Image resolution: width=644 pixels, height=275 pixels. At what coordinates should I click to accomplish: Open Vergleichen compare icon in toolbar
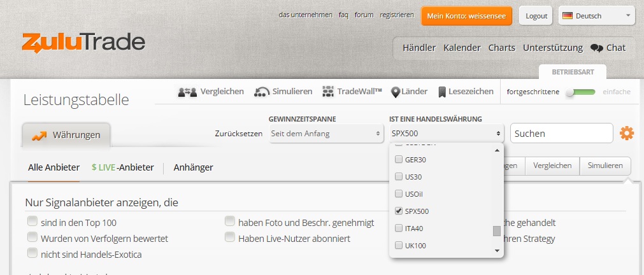point(188,92)
